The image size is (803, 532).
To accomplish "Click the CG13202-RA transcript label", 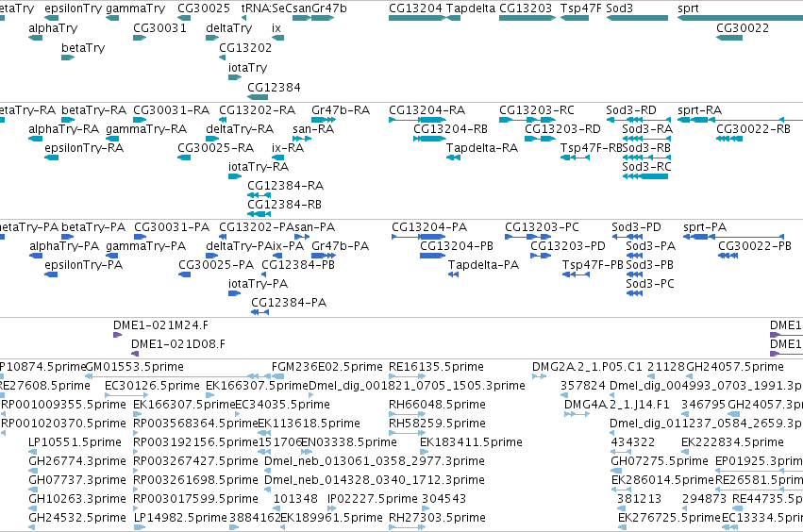I will coord(257,110).
